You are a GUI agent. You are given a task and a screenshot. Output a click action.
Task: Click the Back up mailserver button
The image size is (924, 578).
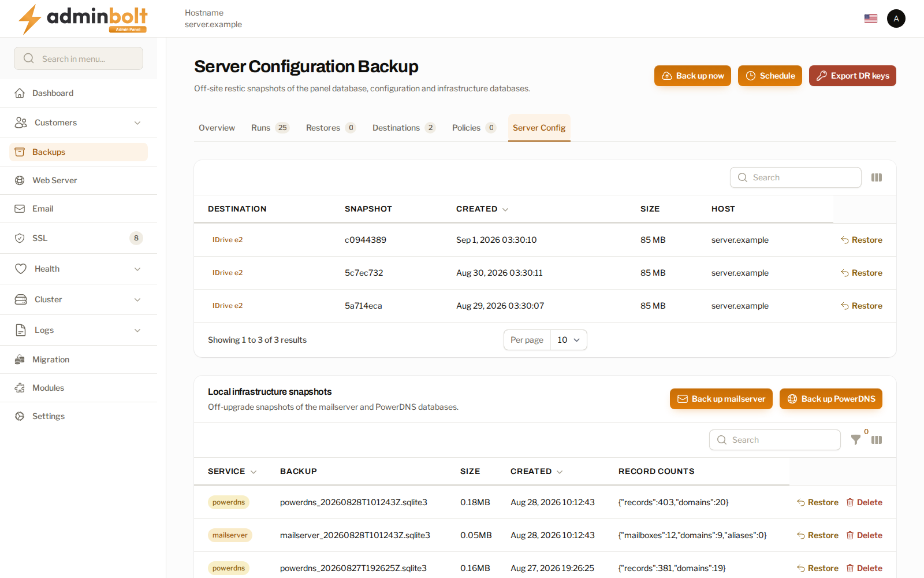(x=721, y=399)
